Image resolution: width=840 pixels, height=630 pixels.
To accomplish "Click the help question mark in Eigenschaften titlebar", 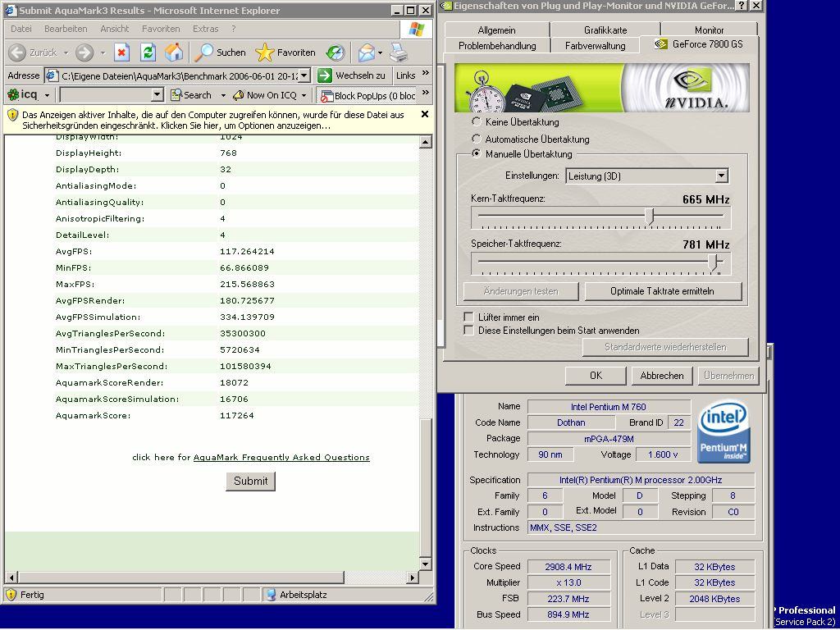I will click(x=742, y=6).
